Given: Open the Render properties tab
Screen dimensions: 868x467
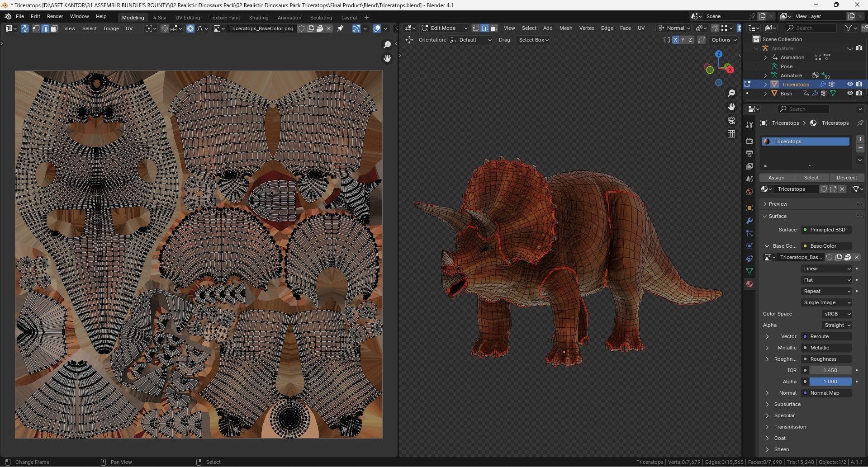Looking at the screenshot, I should pos(749,141).
